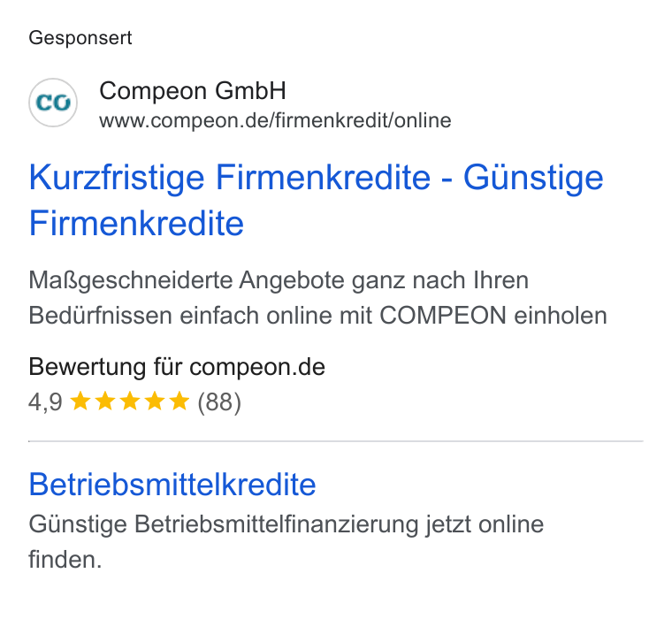Screen dimensions: 672x619
Task: Click the word COMPEON in the description
Action: click(x=443, y=316)
